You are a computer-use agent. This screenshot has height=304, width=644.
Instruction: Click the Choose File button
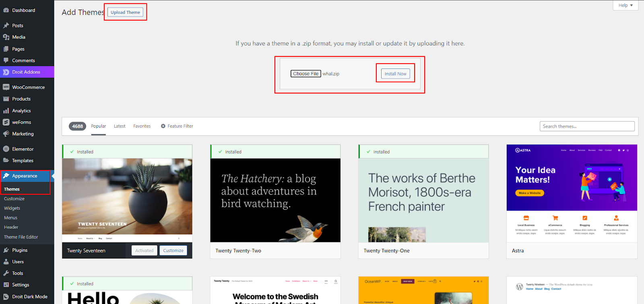click(306, 74)
